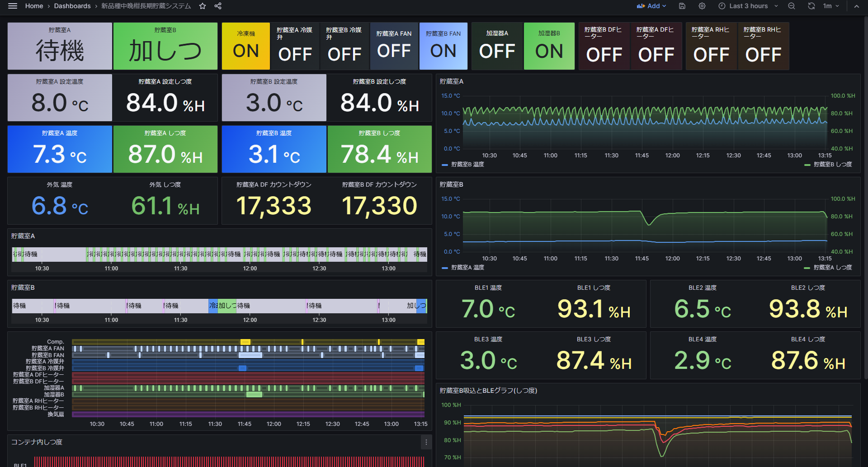Refresh the dashboard now
This screenshot has width=868, height=467.
tap(811, 6)
